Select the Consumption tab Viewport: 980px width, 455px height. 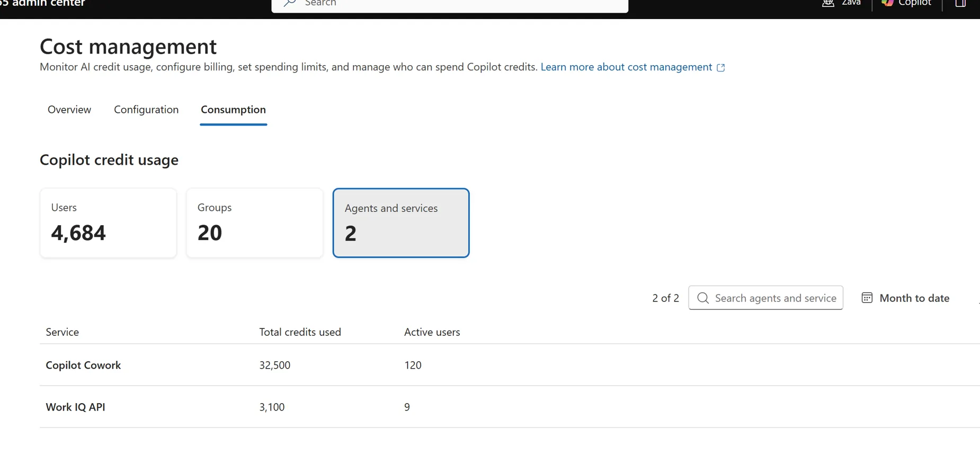point(233,110)
